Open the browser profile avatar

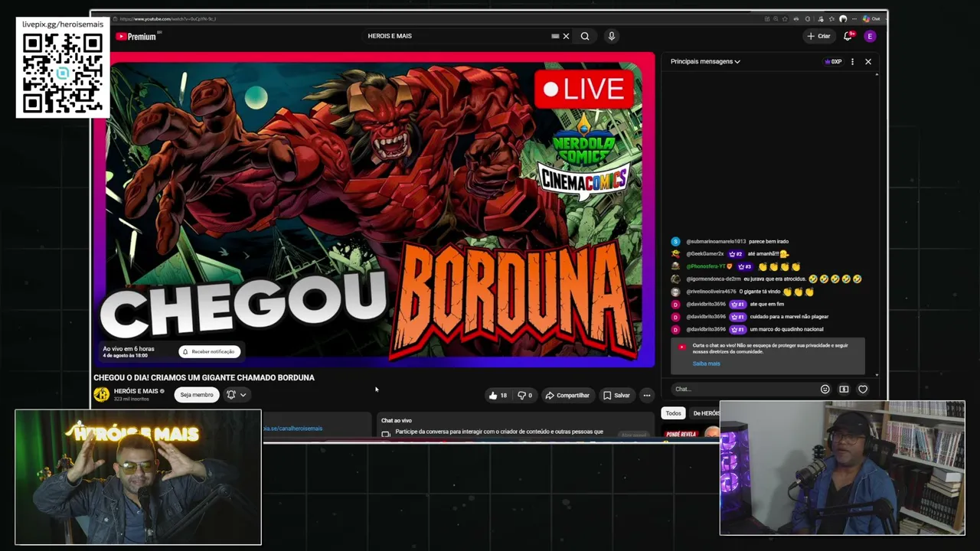point(843,19)
